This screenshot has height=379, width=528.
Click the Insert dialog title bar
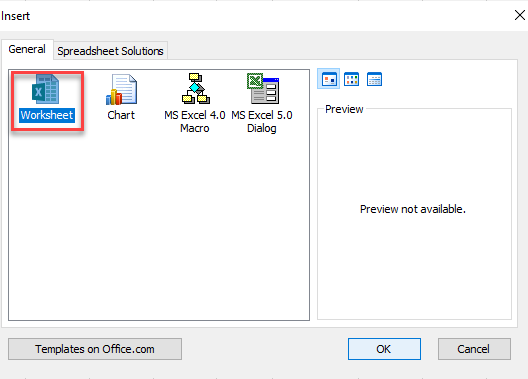pos(256,15)
